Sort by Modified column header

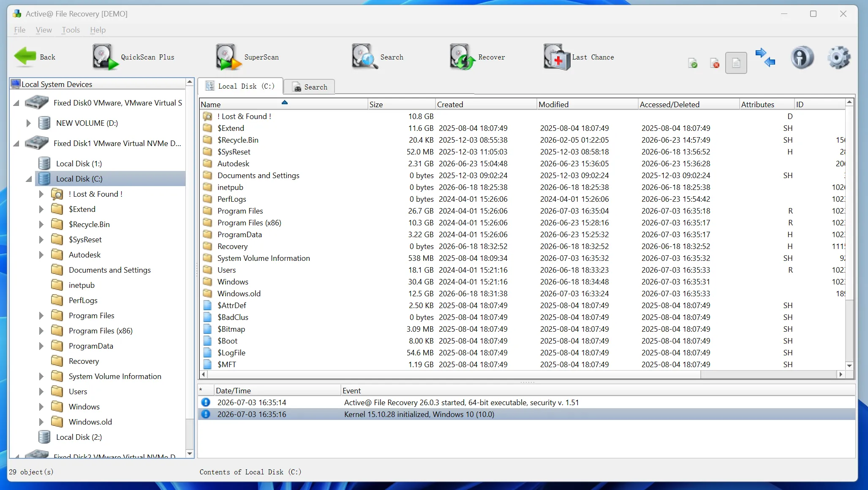point(587,104)
